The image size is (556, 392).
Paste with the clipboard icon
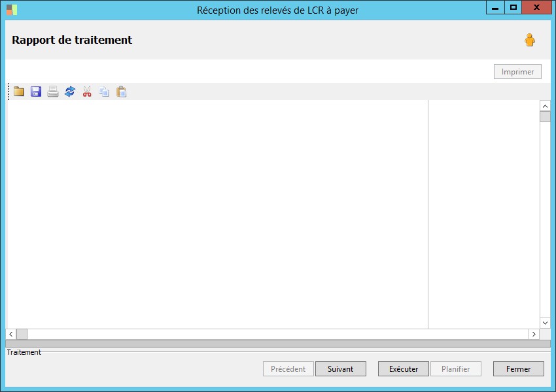click(121, 91)
